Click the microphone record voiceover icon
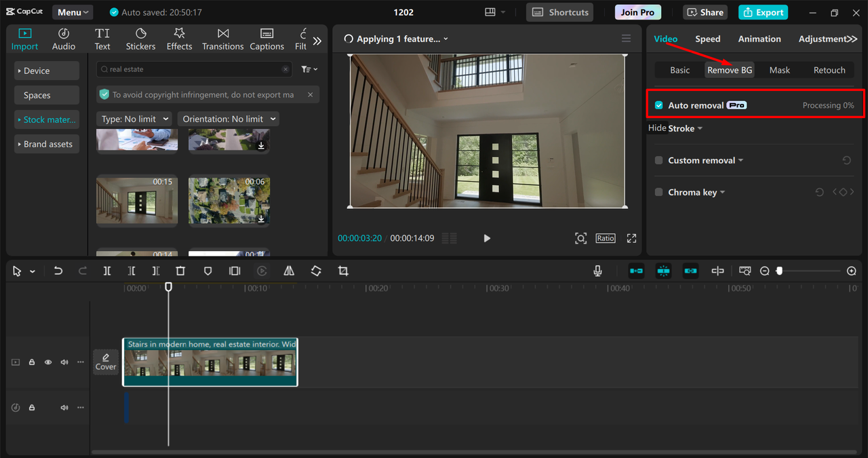Screen dimensions: 868x458 pyautogui.click(x=597, y=271)
